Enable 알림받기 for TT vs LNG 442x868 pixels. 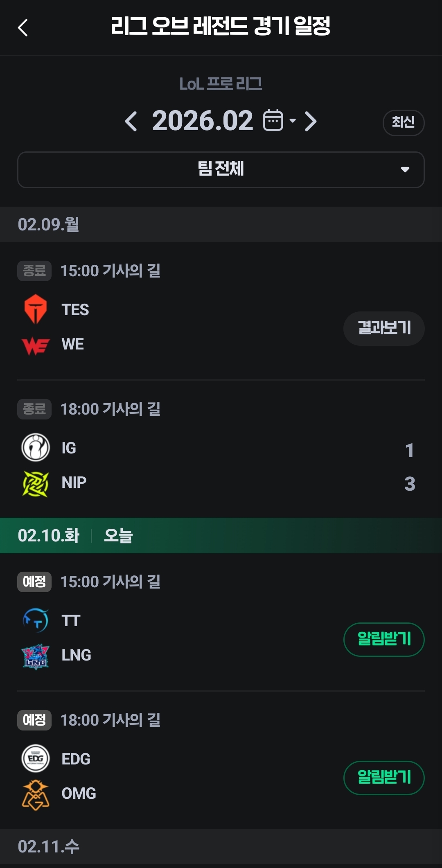pos(384,639)
